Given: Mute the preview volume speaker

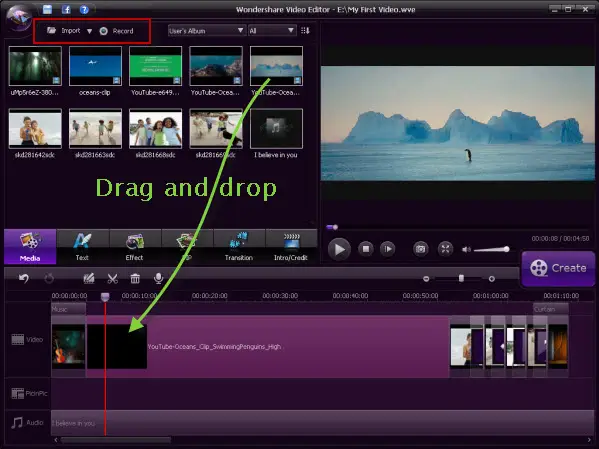Looking at the screenshot, I should (466, 250).
